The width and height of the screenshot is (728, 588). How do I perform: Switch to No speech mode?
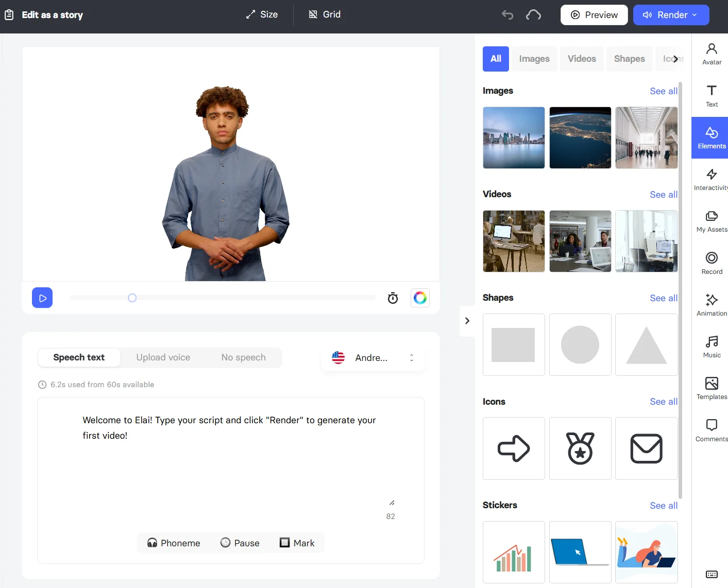click(x=243, y=357)
